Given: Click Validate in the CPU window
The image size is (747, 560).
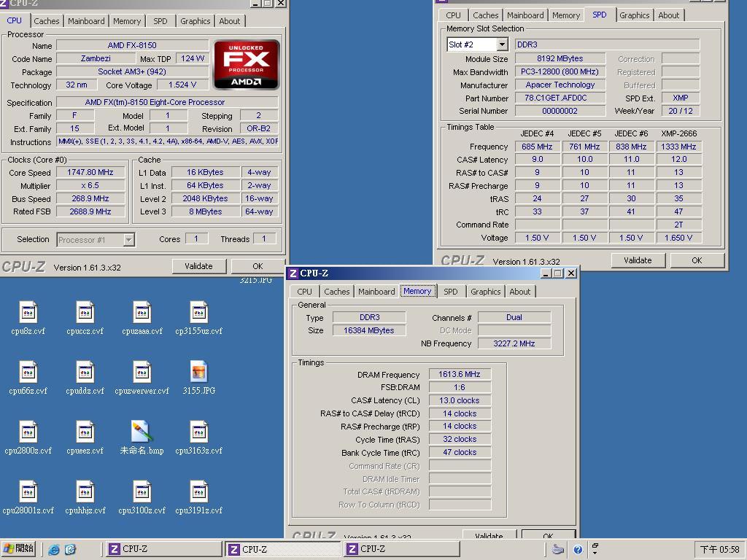Looking at the screenshot, I should click(198, 266).
